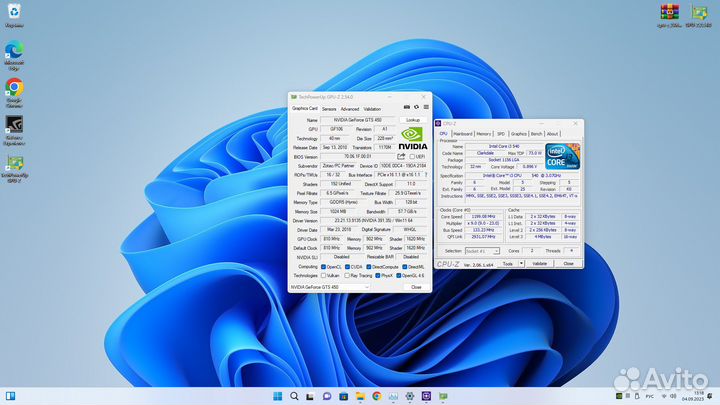720x405 pixels.
Task: Switch to the Mainboard tab in CPU-Z
Action: point(463,134)
